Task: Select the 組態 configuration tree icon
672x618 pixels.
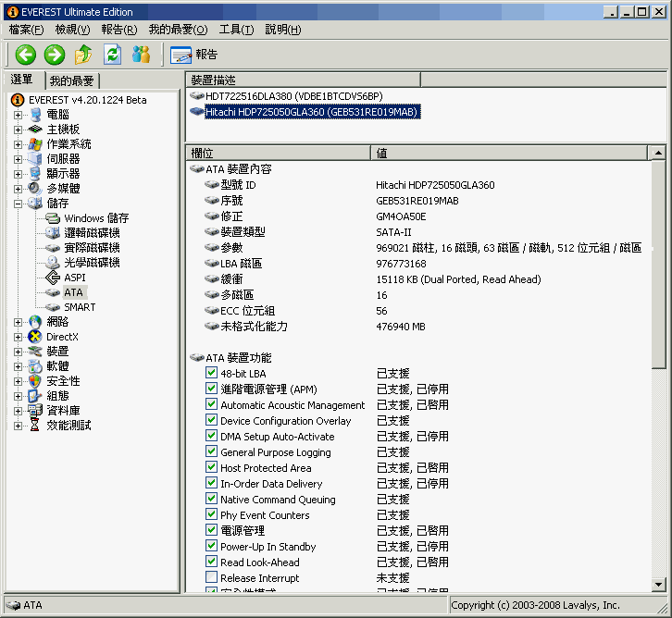Action: coord(35,396)
